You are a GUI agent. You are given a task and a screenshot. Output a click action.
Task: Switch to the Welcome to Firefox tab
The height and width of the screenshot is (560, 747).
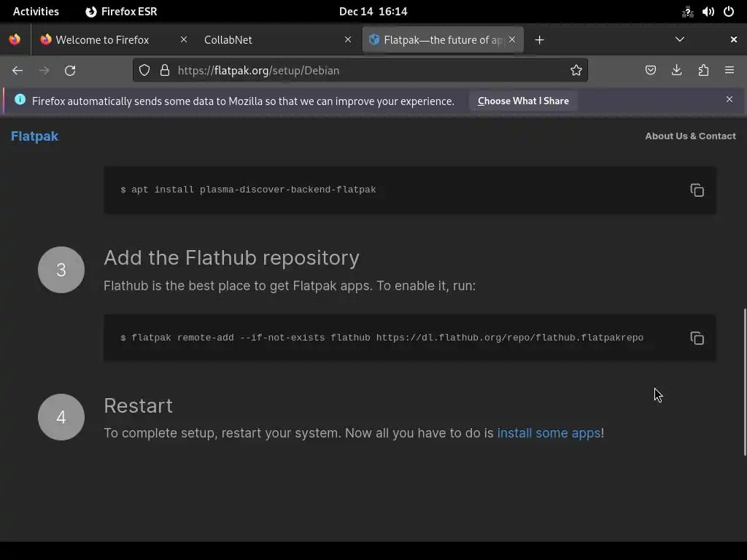(x=106, y=39)
